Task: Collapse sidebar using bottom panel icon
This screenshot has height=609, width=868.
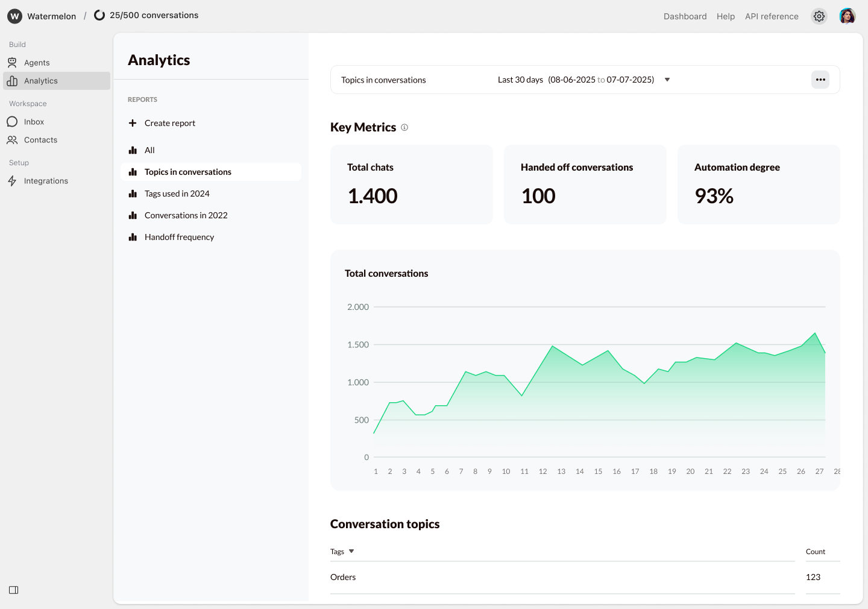Action: 14,590
